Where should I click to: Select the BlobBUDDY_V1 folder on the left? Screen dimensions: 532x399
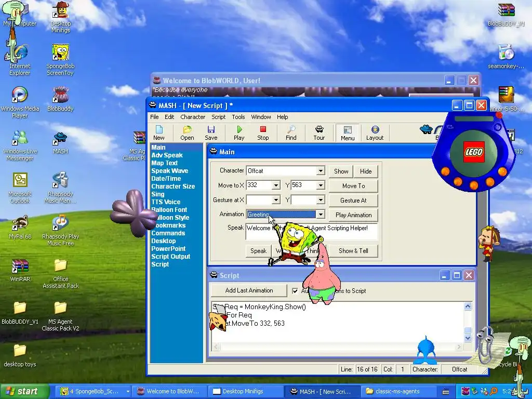(x=20, y=313)
